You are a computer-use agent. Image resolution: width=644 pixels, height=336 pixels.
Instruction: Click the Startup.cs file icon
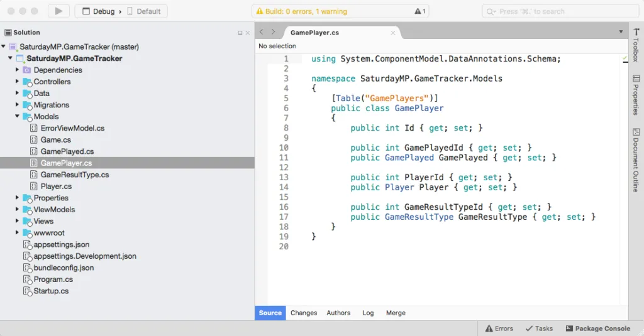click(27, 291)
